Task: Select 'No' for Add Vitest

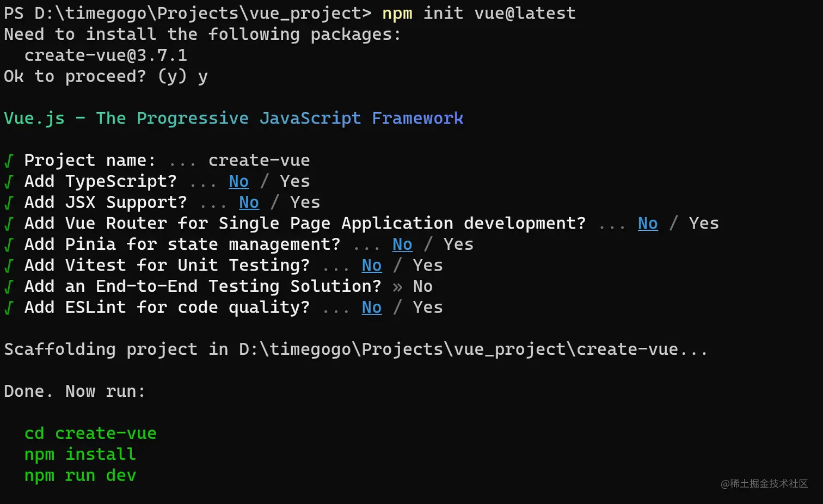Action: point(372,265)
